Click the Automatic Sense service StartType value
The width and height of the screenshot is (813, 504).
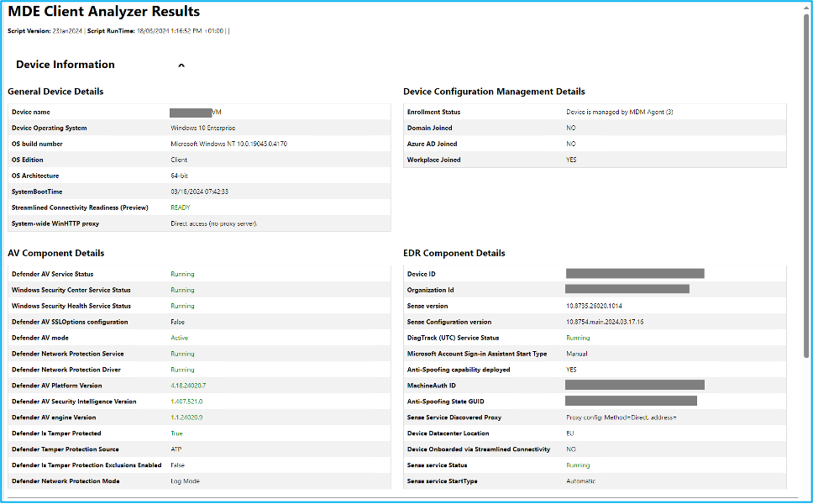pos(583,480)
